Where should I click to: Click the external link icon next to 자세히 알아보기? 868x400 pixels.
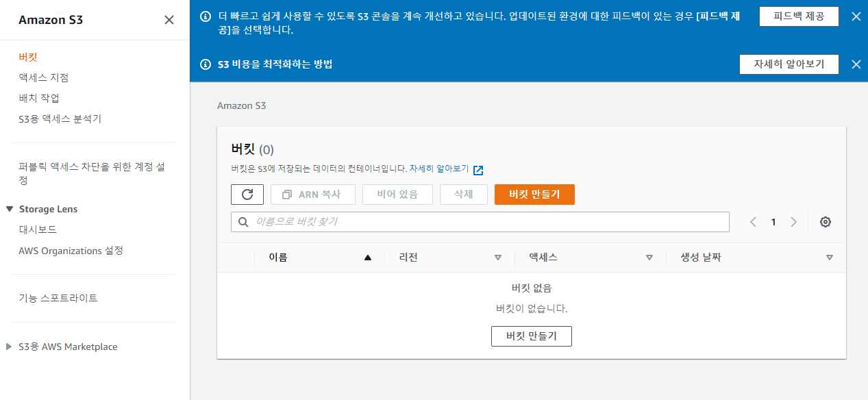pyautogui.click(x=478, y=170)
